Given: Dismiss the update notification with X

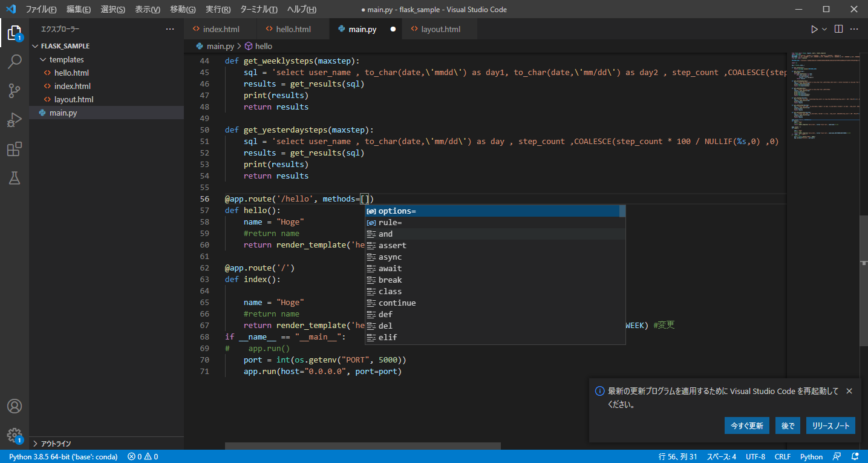Looking at the screenshot, I should [x=849, y=391].
